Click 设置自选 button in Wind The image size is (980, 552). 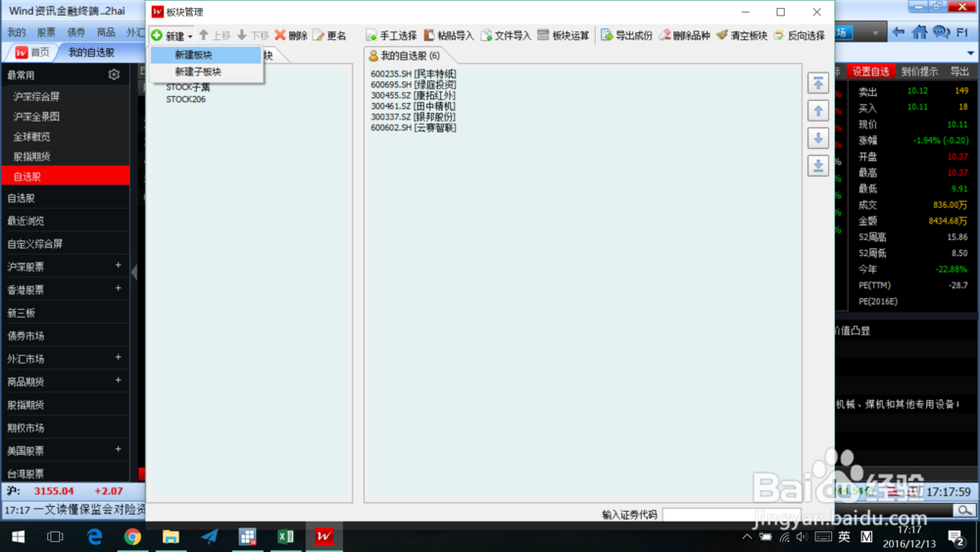point(870,72)
